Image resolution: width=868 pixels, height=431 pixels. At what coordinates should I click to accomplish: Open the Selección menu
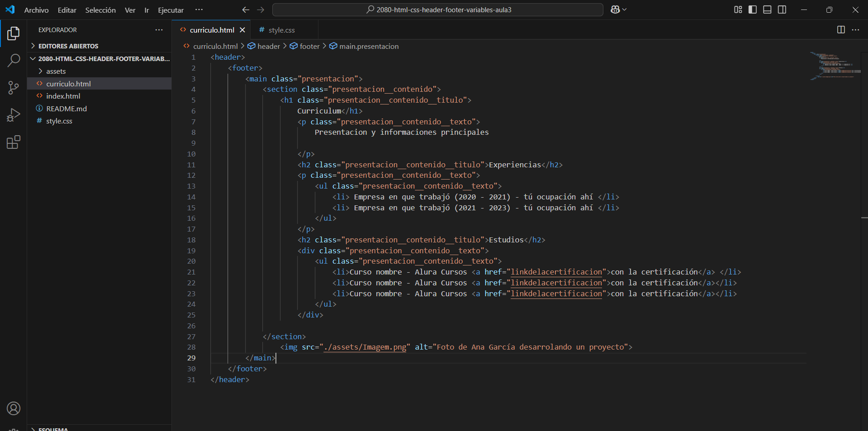tap(100, 10)
